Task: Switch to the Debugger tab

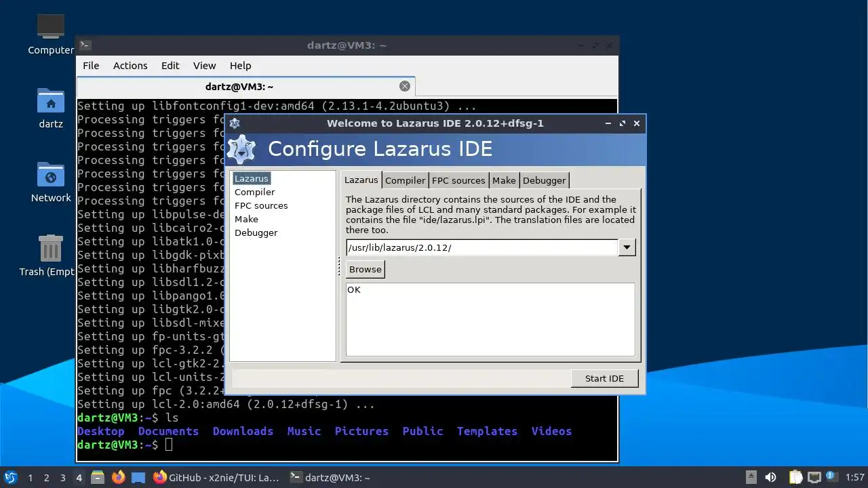Action: click(x=544, y=180)
